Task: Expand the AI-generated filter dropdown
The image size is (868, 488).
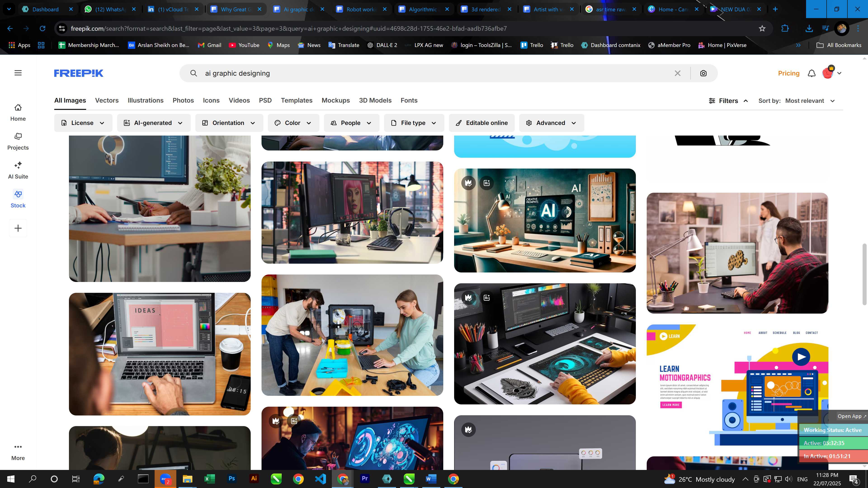Action: (x=153, y=123)
